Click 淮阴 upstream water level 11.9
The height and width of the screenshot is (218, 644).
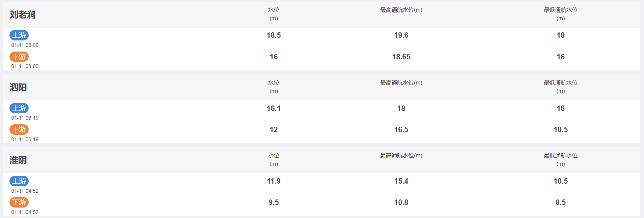(274, 181)
